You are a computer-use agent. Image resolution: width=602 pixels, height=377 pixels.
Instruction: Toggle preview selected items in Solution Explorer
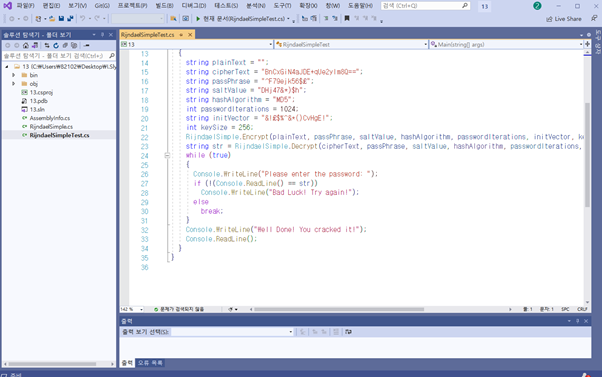coord(86,45)
